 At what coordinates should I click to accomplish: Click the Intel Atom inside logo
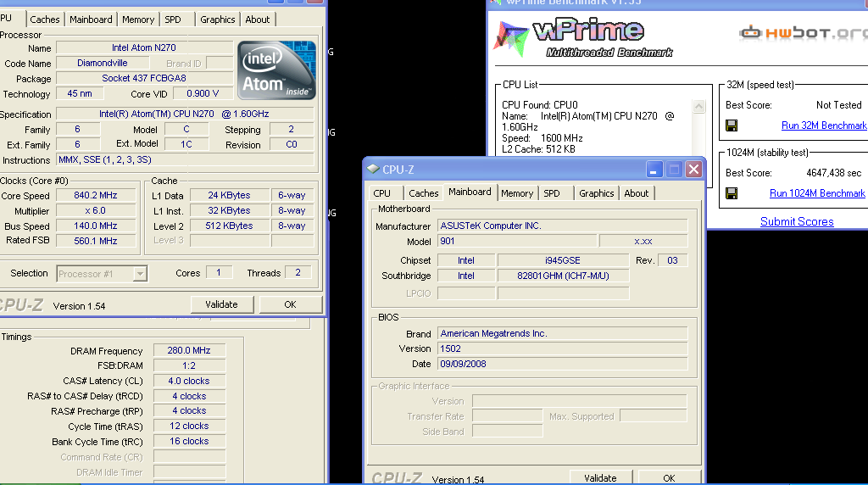coord(277,70)
